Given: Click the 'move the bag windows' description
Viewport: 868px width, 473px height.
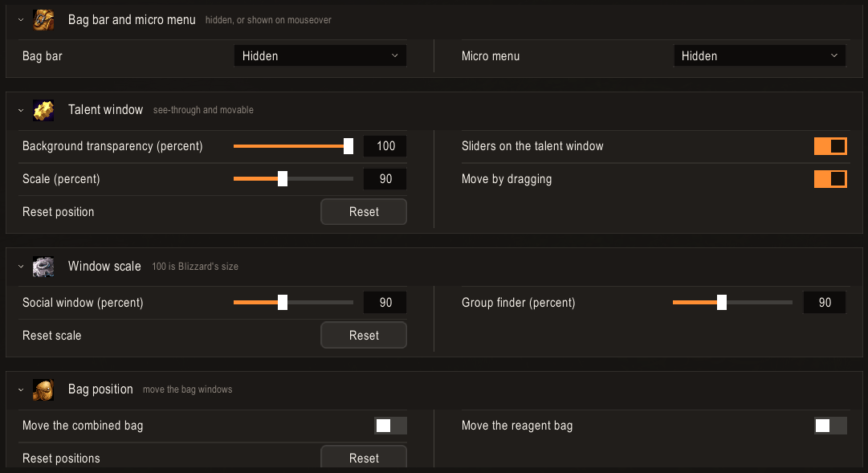Looking at the screenshot, I should 188,389.
